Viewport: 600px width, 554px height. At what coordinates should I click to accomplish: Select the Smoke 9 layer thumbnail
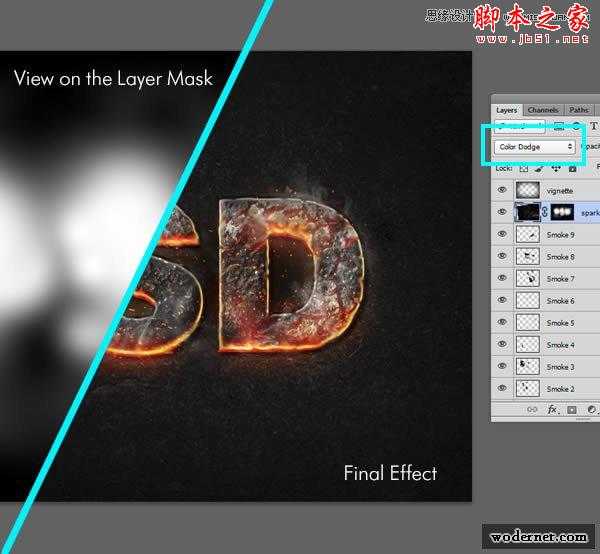(528, 234)
